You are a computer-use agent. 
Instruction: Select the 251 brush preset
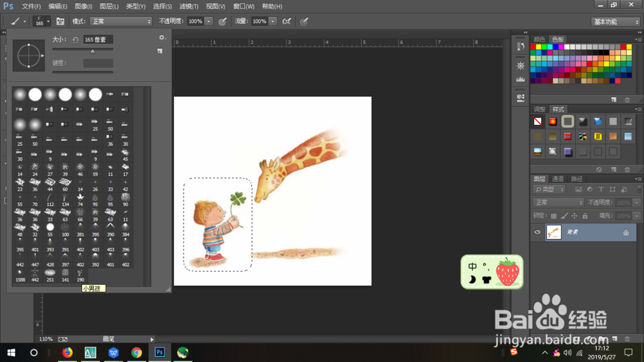[x=50, y=275]
